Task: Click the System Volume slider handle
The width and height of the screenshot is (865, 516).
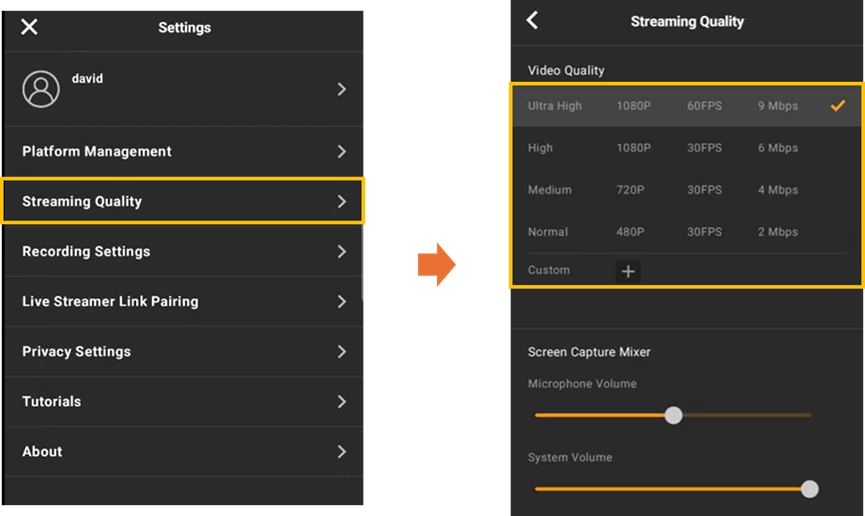Action: click(x=810, y=489)
